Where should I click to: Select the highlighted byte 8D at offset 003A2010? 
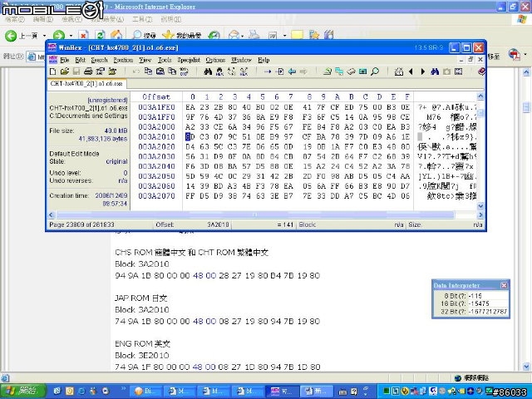point(190,136)
